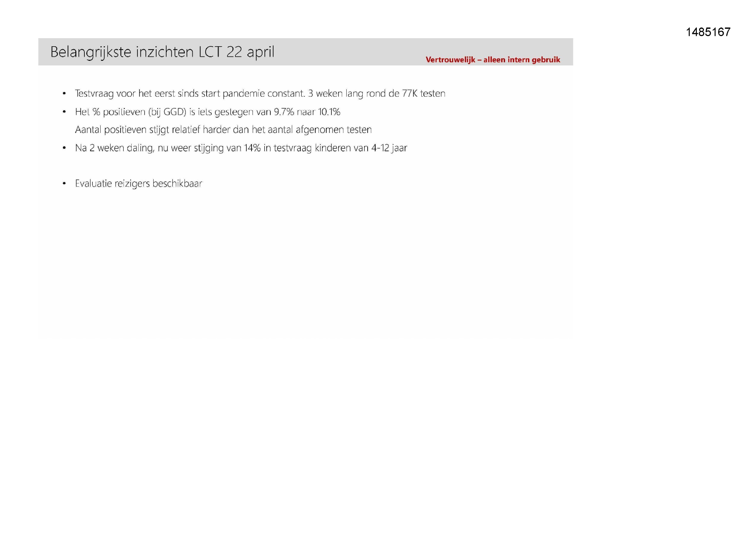
Task: Click the bullet line starting with 'Testvraag voor het eerst'
Action: pyautogui.click(x=260, y=93)
